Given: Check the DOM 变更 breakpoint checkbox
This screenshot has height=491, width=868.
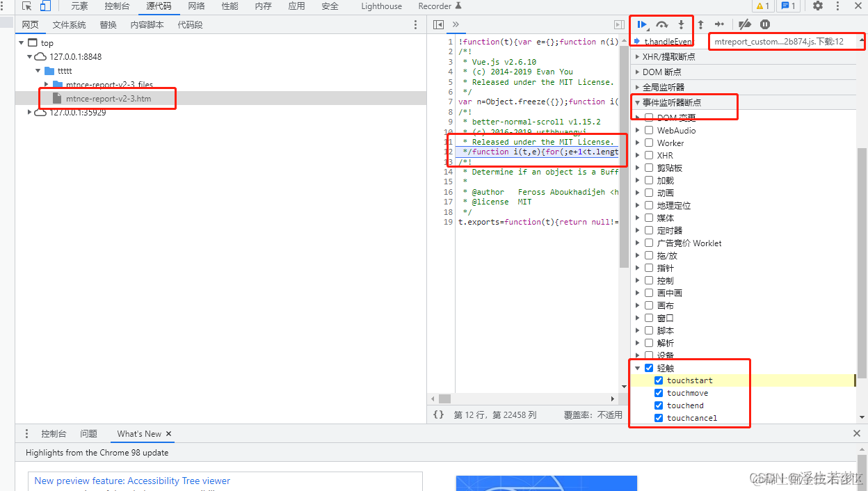Looking at the screenshot, I should [x=649, y=118].
